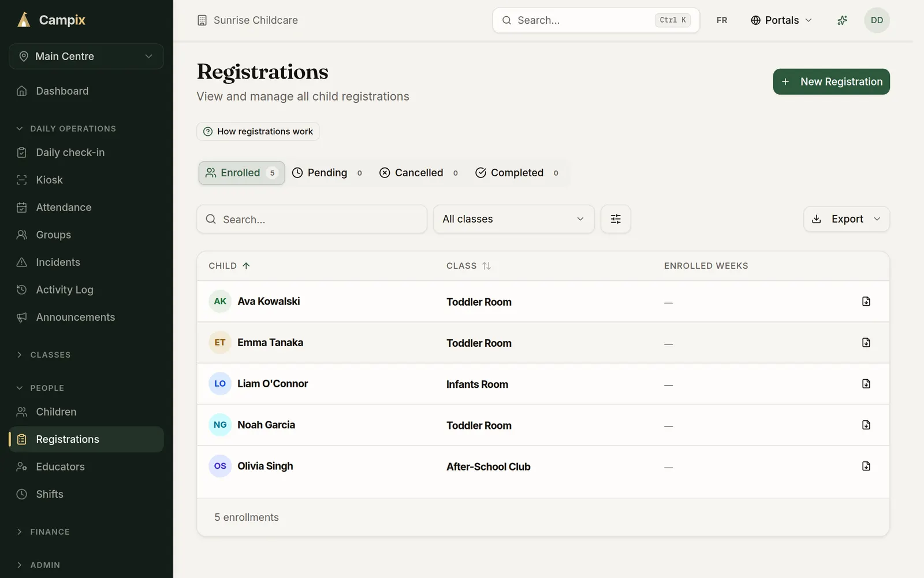Click the AI sparkles icon in header

(x=843, y=20)
